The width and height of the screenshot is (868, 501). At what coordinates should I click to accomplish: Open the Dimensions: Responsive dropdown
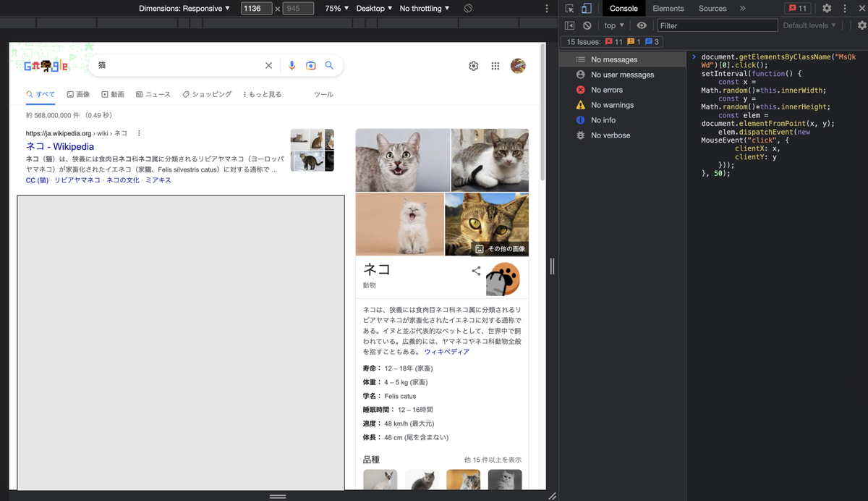(184, 9)
